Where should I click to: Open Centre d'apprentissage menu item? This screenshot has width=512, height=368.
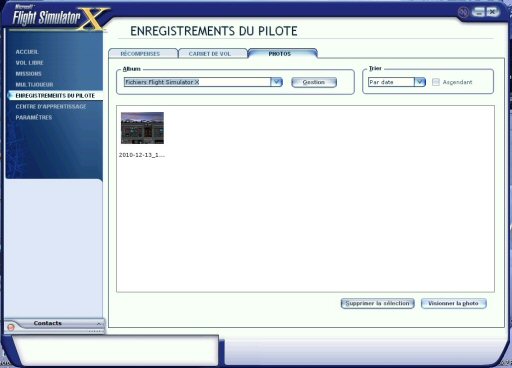[51, 106]
